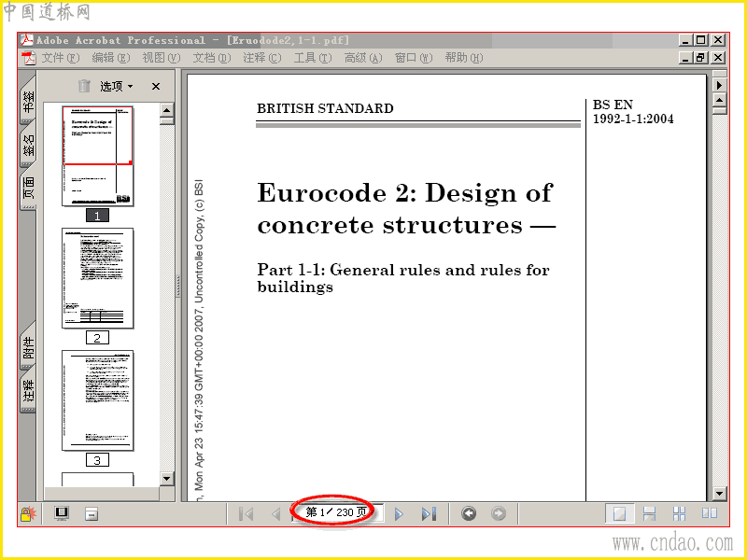Enable single page layout view
This screenshot has width=747, height=560.
click(x=619, y=514)
